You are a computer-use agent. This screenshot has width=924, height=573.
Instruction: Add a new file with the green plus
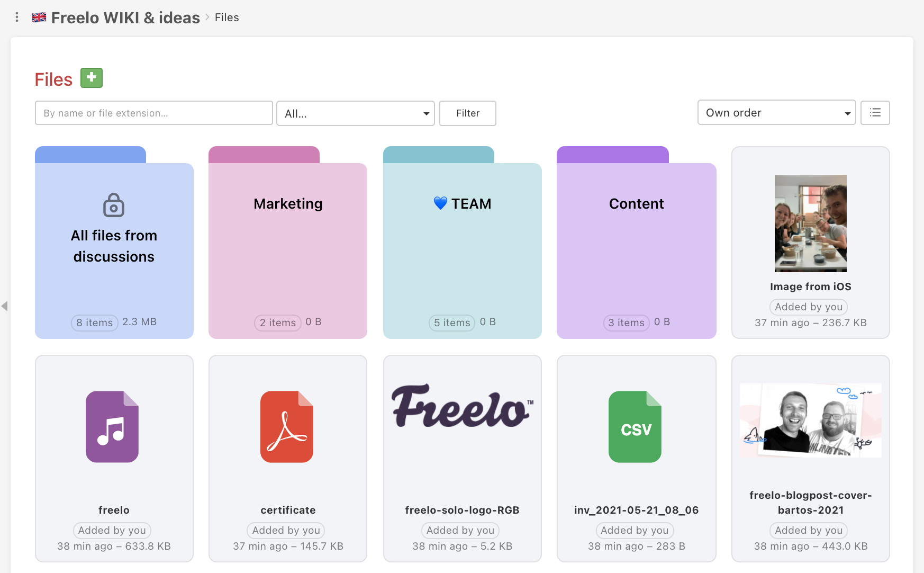(x=92, y=78)
